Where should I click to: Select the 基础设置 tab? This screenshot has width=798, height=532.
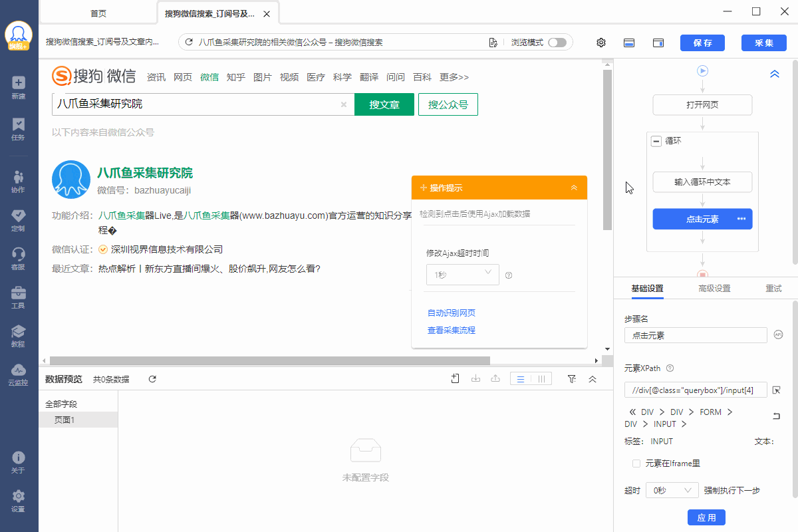pyautogui.click(x=647, y=289)
